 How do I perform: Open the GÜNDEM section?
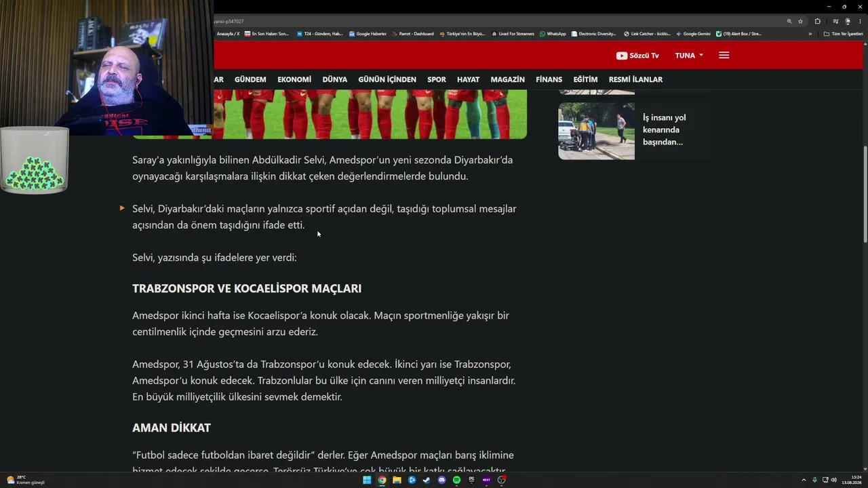[x=250, y=79]
